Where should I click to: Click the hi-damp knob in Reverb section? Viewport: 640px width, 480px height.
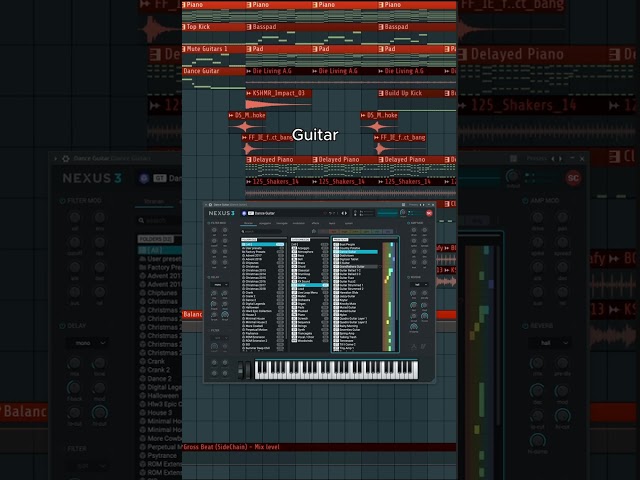click(x=413, y=326)
